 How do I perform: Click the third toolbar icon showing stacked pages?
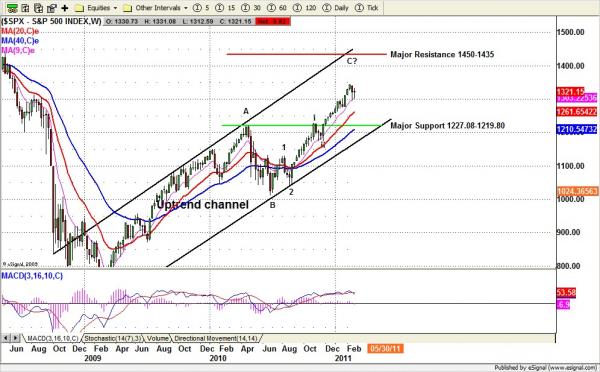coord(39,8)
